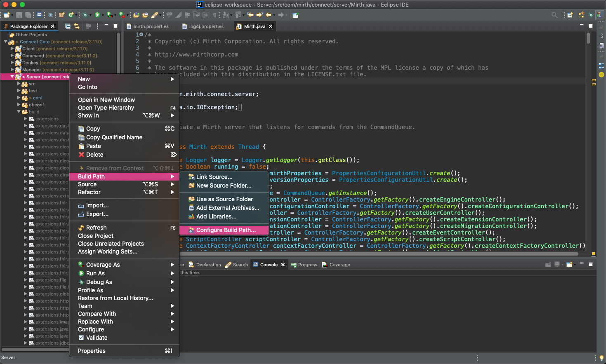Click the Run with Coverage toolbar icon
The width and height of the screenshot is (606, 364).
pos(109,15)
